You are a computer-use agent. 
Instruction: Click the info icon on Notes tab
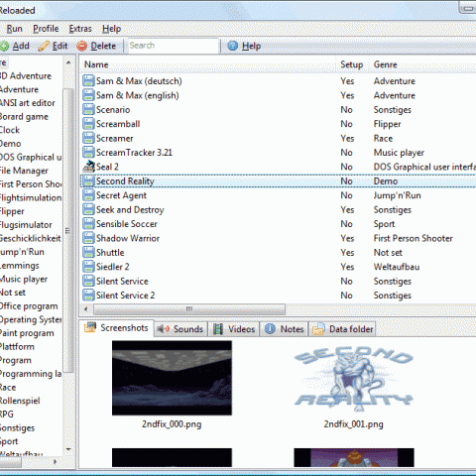tap(270, 329)
